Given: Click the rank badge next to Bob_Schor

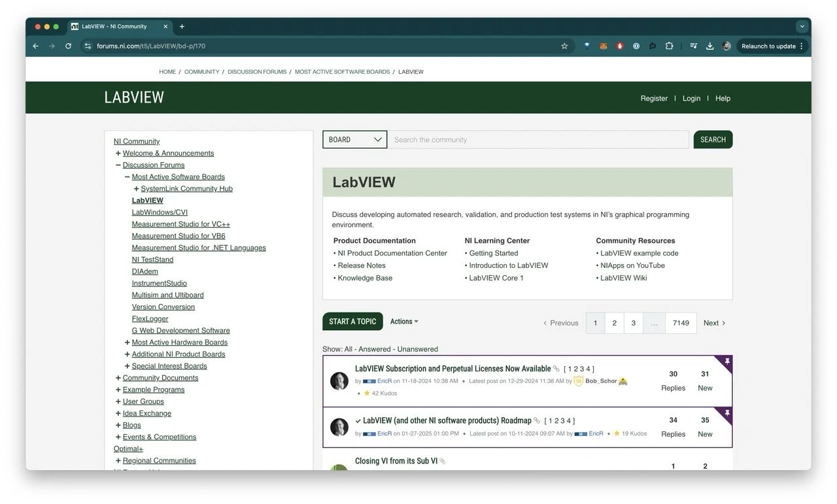Looking at the screenshot, I should click(x=578, y=381).
